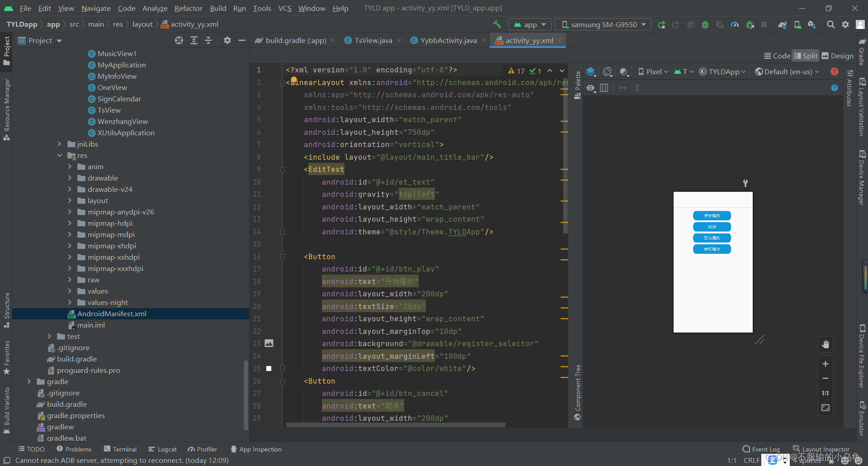Zoom in the design preview
The image size is (868, 466).
826,364
